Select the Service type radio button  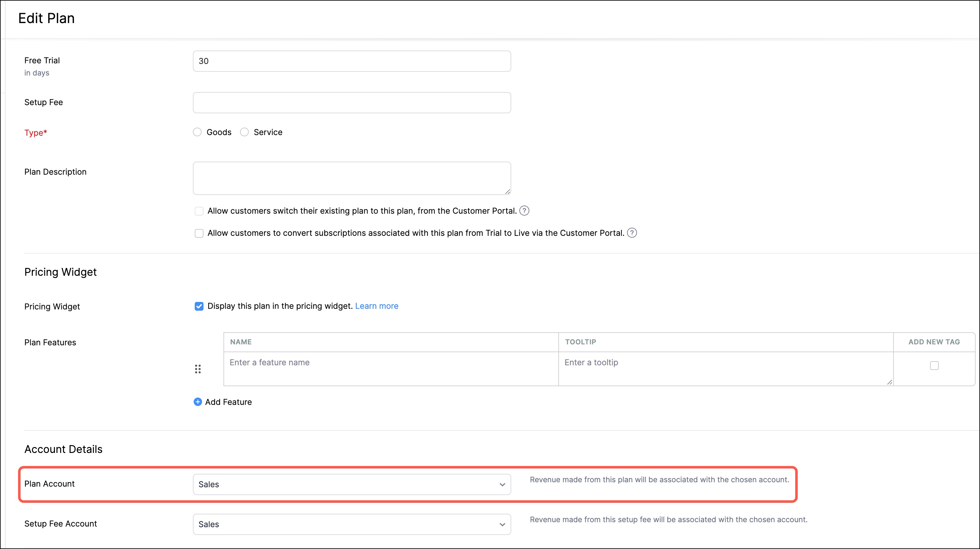pyautogui.click(x=244, y=132)
